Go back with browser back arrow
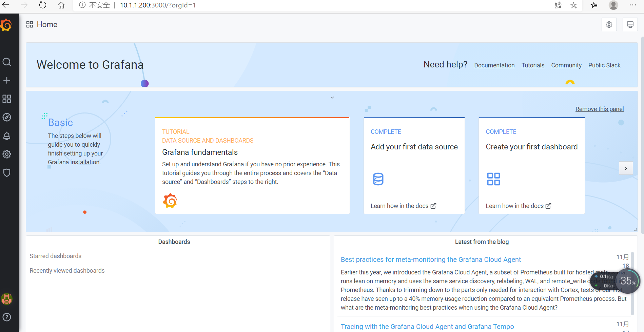Viewport: 644px width, 332px height. pyautogui.click(x=5, y=5)
